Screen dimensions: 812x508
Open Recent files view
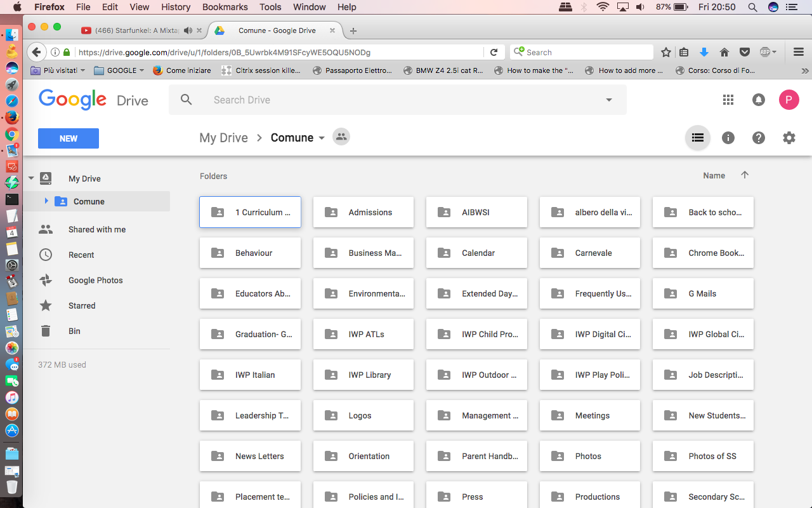click(81, 255)
